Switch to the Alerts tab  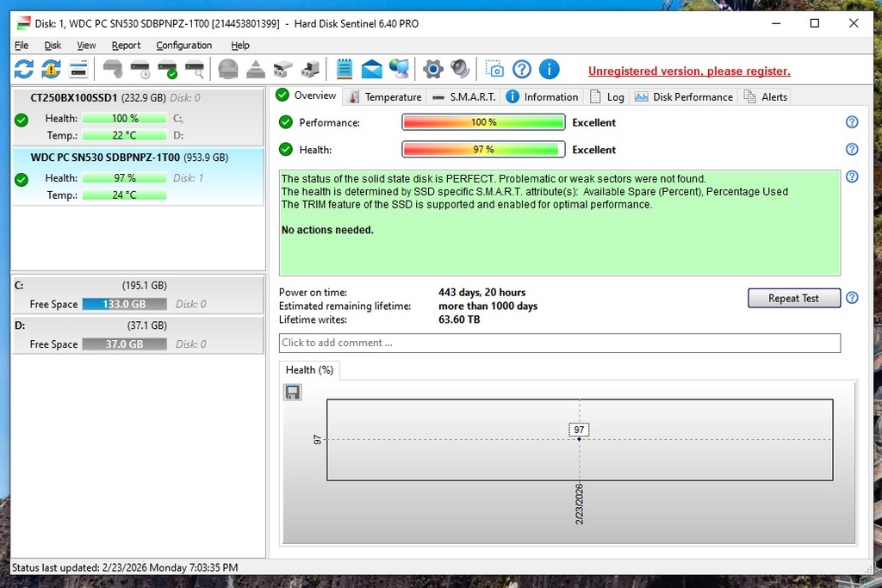tap(766, 97)
